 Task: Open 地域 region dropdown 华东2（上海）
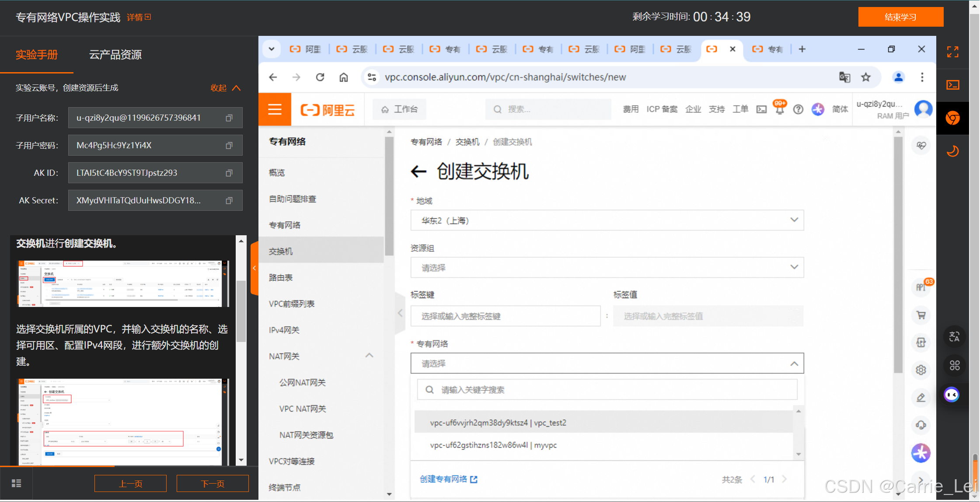click(607, 220)
